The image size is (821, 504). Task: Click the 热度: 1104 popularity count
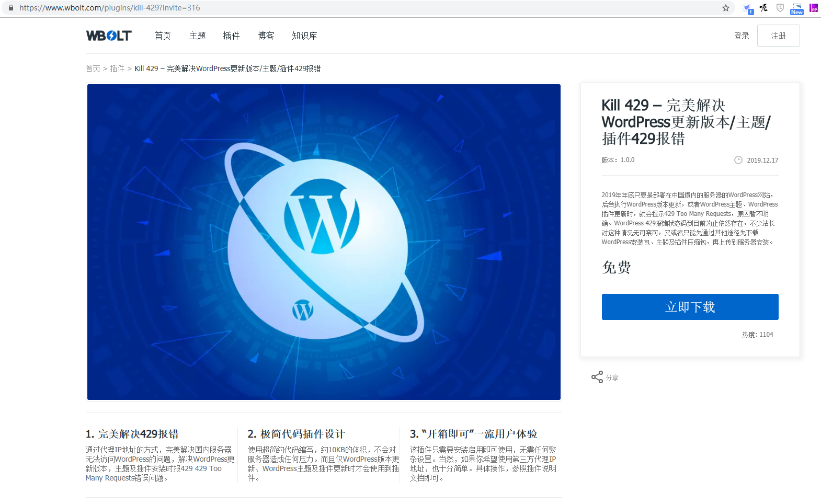click(758, 335)
